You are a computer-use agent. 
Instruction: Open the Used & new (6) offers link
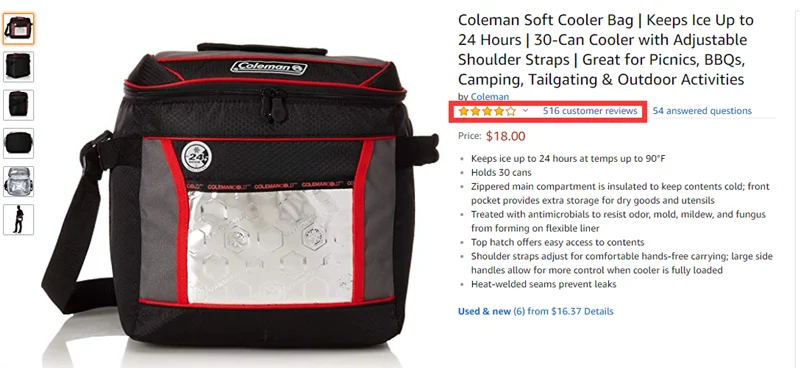click(491, 311)
